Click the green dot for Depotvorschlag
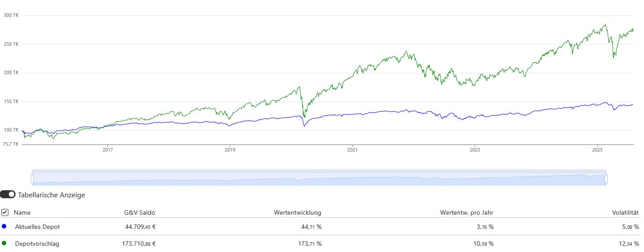This screenshot has height=252, width=644. 4,244
